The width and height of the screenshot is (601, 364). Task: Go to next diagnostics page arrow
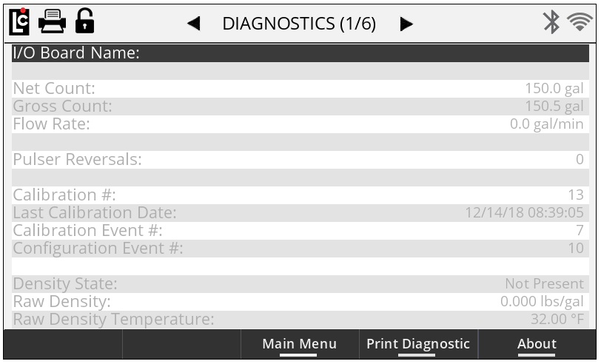tap(406, 24)
